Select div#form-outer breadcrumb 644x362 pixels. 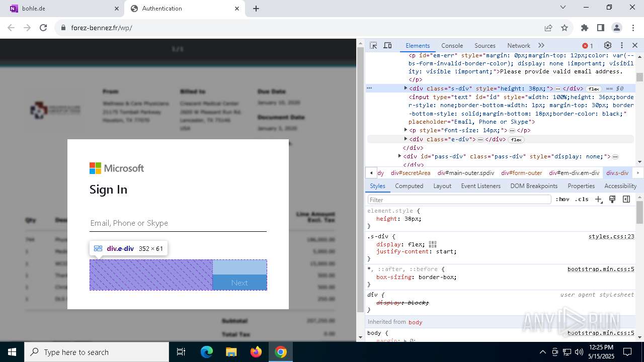click(521, 173)
